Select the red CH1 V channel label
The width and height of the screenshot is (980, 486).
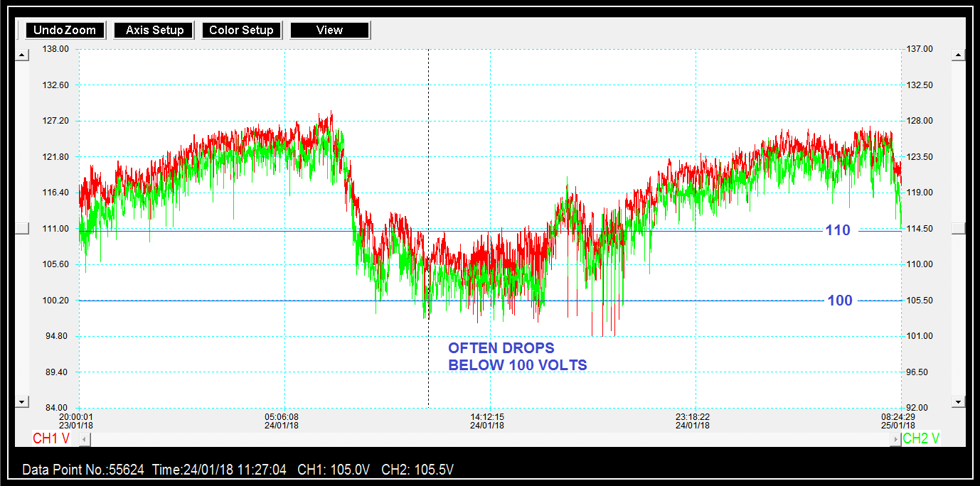pyautogui.click(x=51, y=439)
